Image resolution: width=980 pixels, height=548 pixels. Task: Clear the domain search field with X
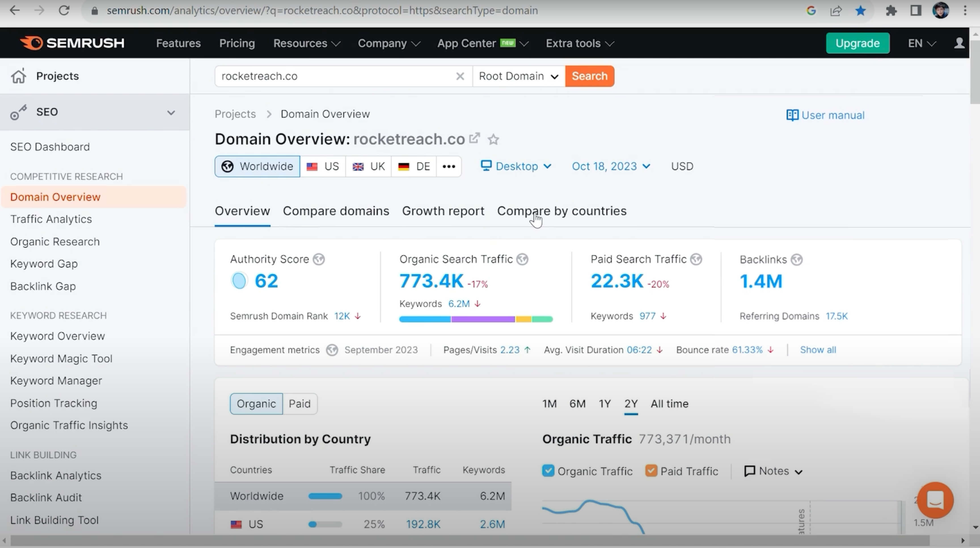click(460, 76)
